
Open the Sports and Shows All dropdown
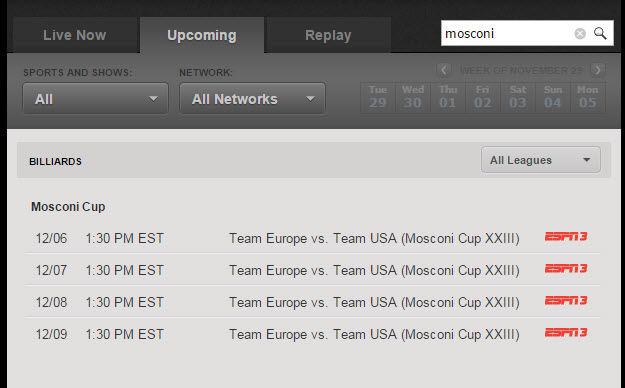click(x=95, y=98)
